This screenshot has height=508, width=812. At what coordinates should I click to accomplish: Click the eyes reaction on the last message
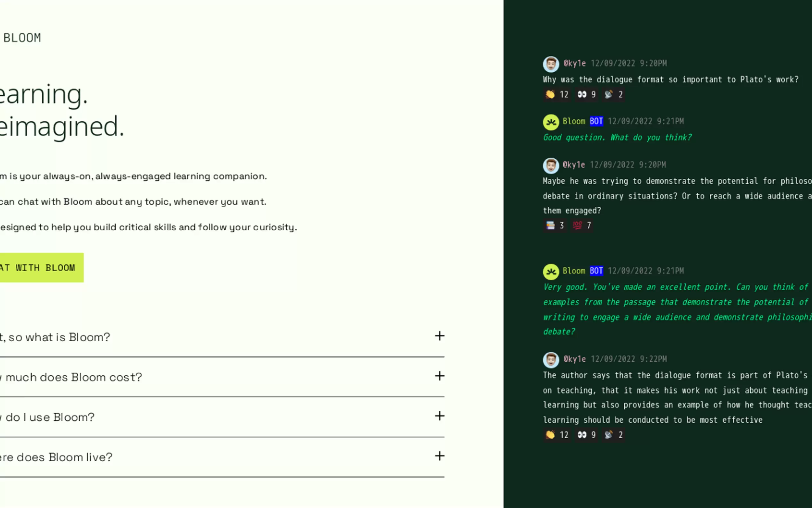coord(586,435)
